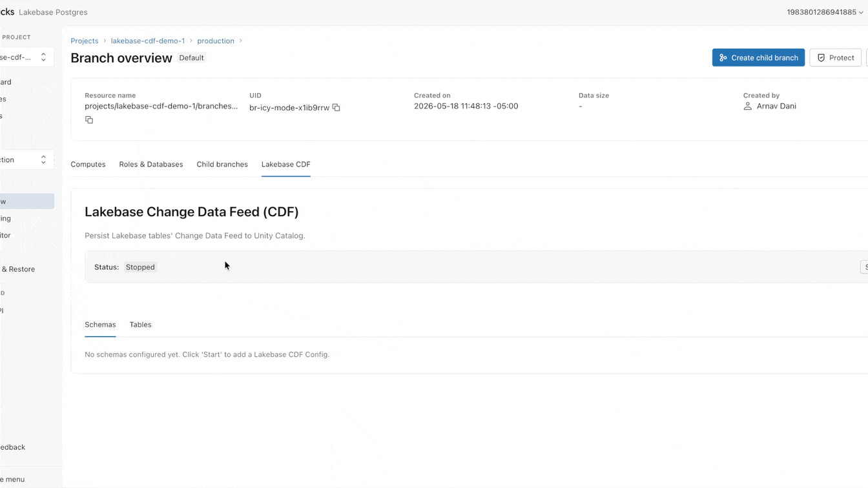Click the Stopped status badge

[140, 267]
